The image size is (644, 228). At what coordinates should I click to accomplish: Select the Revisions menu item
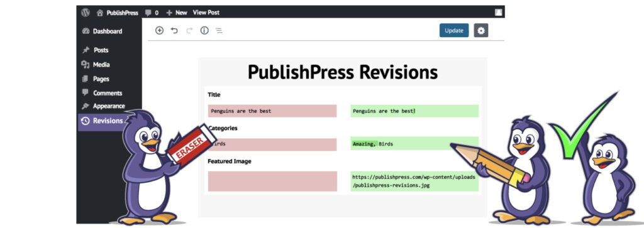coord(108,121)
